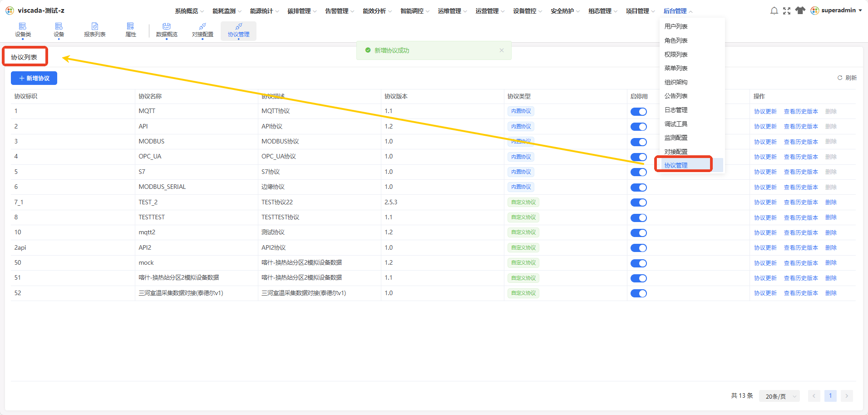
Task: Expand the 能耗监测 menu
Action: click(x=227, y=11)
